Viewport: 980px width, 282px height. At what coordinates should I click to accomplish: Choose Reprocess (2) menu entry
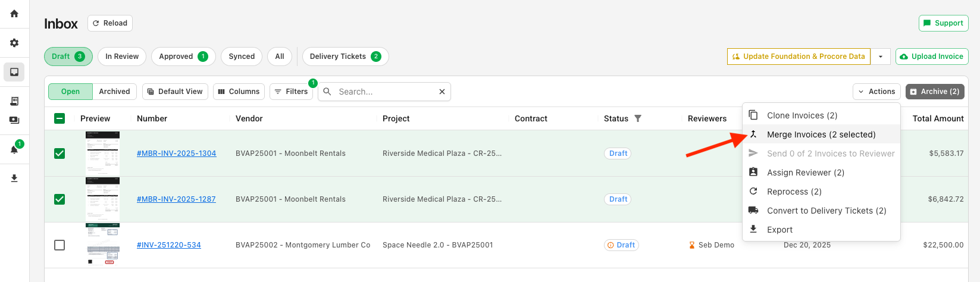click(x=821, y=192)
